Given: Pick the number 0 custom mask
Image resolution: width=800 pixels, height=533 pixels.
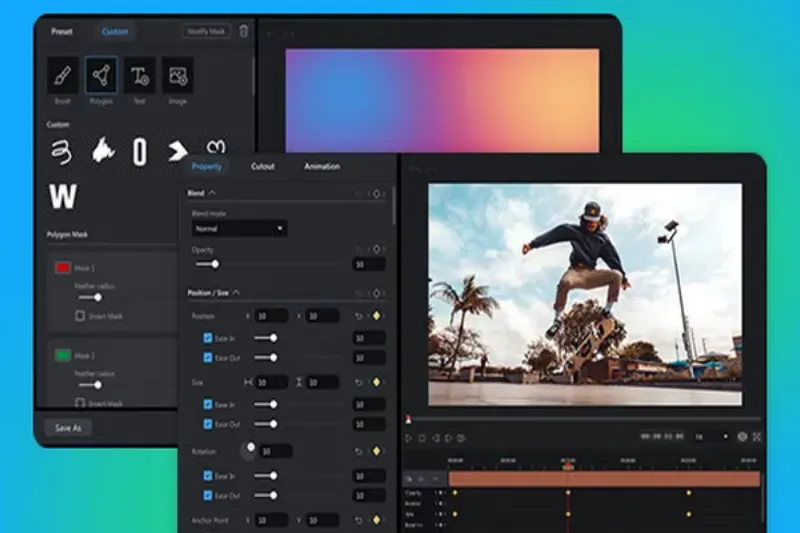Looking at the screenshot, I should (140, 152).
